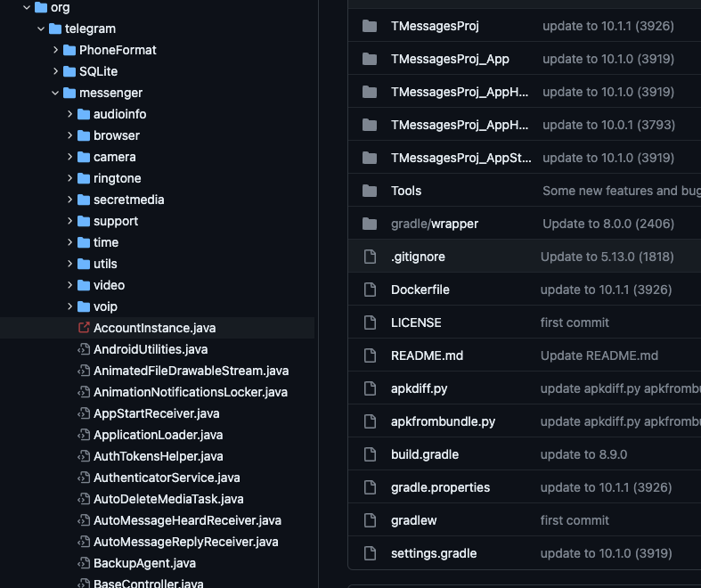Expand the camera folder chevron
This screenshot has width=701, height=588.
click(69, 157)
